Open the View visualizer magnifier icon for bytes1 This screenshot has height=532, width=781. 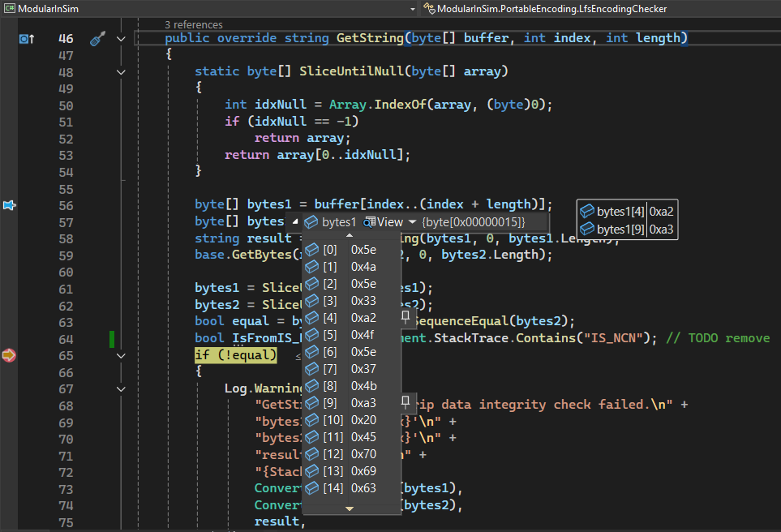369,222
